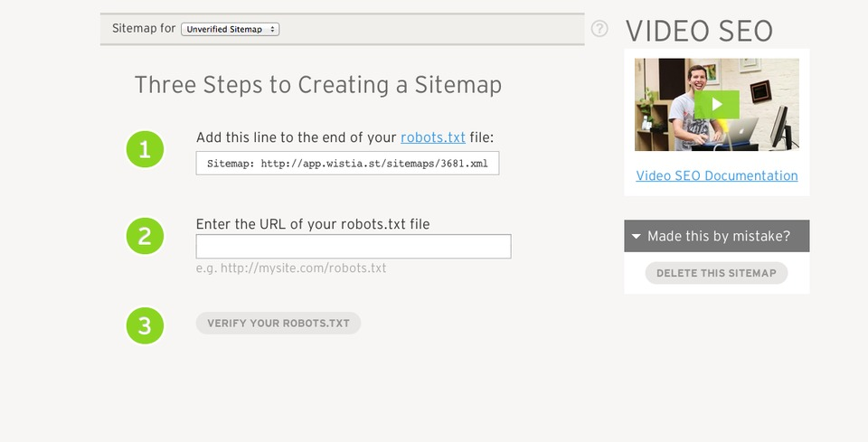
Task: Click the green step 1 circle
Action: point(145,149)
